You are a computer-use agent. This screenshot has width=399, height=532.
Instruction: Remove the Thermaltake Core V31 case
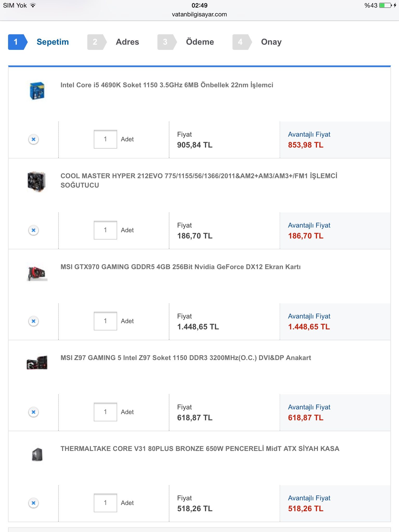[34, 503]
